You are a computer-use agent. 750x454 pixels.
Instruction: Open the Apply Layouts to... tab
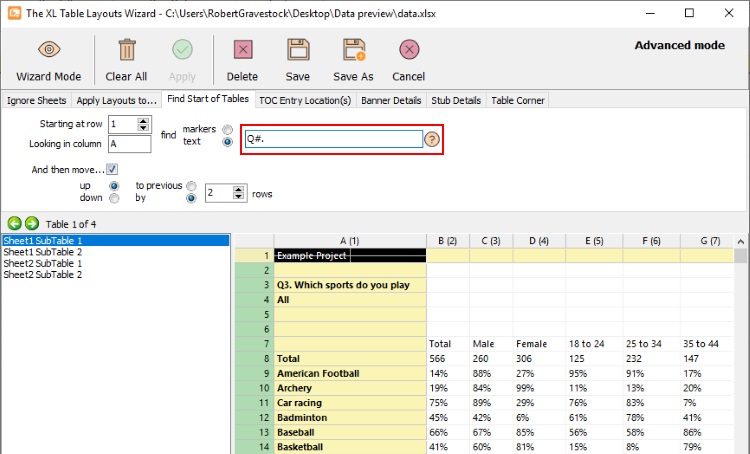[x=116, y=100]
